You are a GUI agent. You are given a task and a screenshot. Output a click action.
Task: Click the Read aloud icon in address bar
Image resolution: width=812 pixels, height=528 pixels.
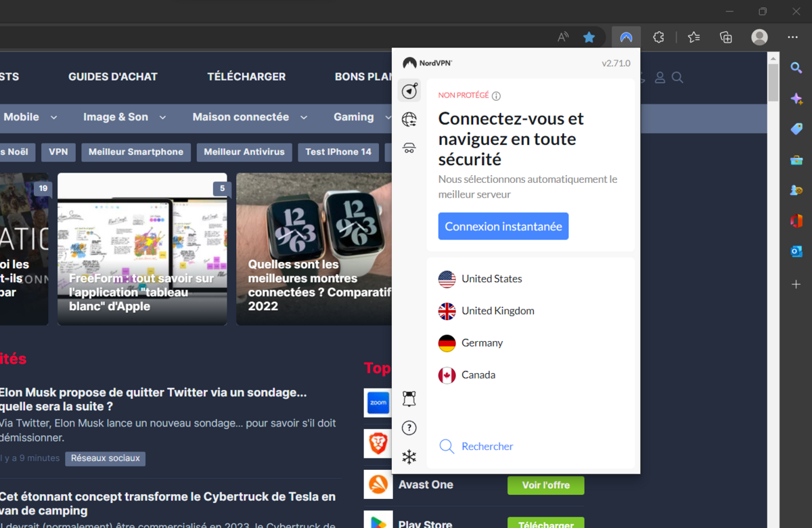click(x=563, y=37)
